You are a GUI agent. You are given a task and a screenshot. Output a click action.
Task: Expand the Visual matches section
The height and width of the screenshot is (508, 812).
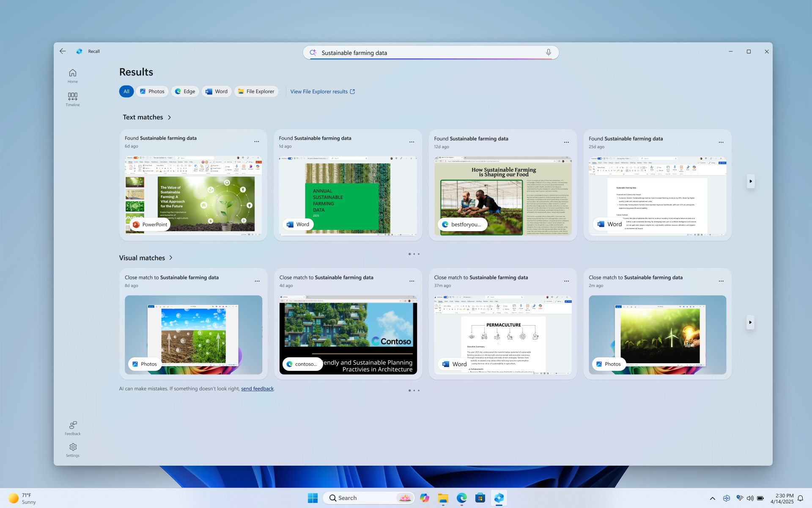point(171,257)
